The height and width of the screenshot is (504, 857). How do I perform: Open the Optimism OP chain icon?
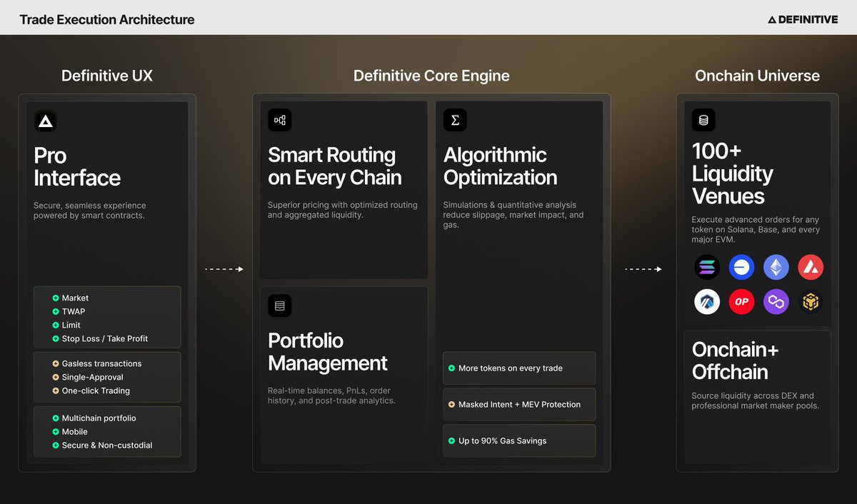(x=741, y=302)
